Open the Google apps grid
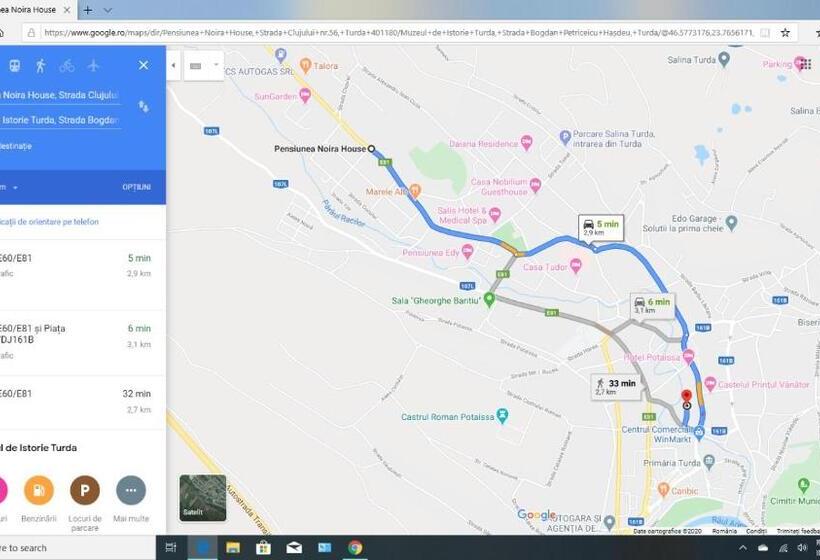820x560 pixels. point(805,65)
